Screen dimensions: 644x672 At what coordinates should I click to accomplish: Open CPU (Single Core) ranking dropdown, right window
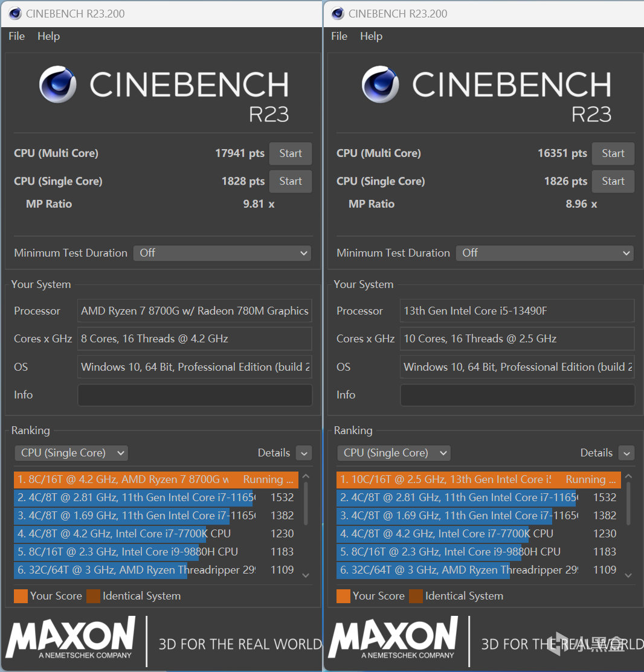394,453
